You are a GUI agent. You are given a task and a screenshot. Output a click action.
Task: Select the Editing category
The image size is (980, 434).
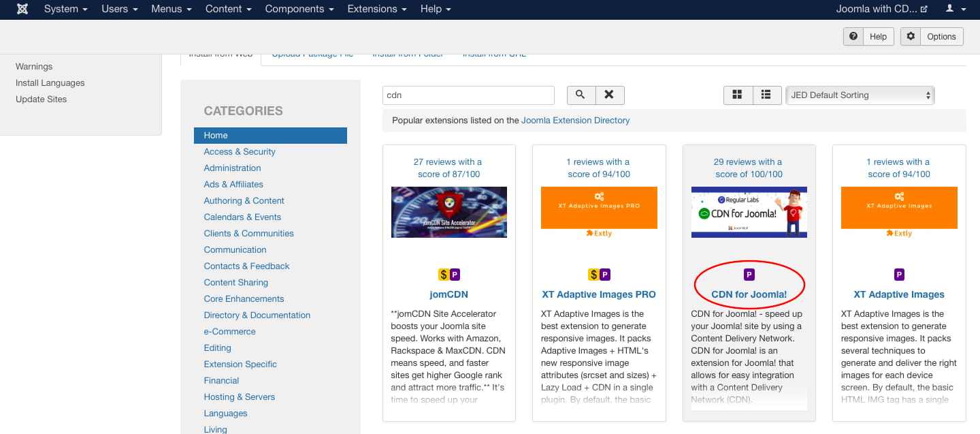click(x=218, y=347)
